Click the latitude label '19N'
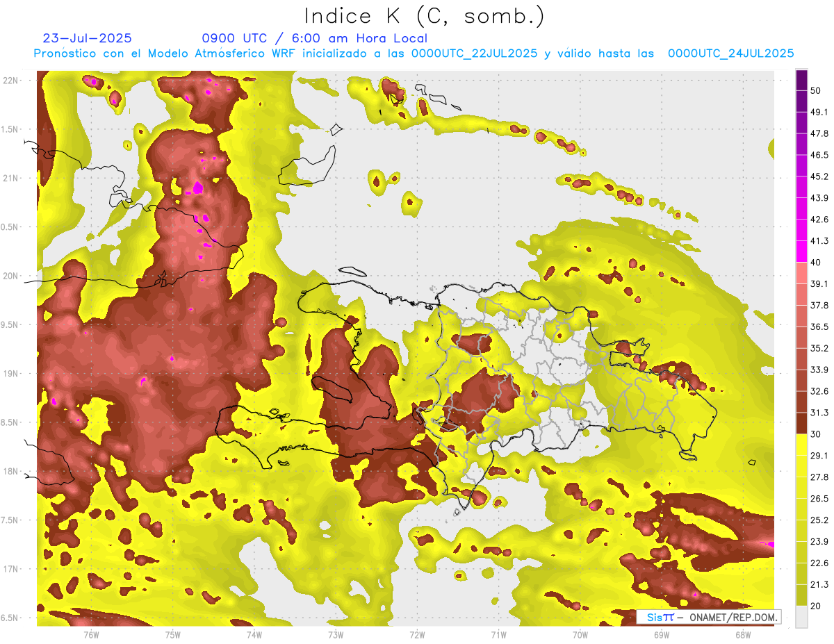This screenshot has width=834, height=644. tap(10, 373)
